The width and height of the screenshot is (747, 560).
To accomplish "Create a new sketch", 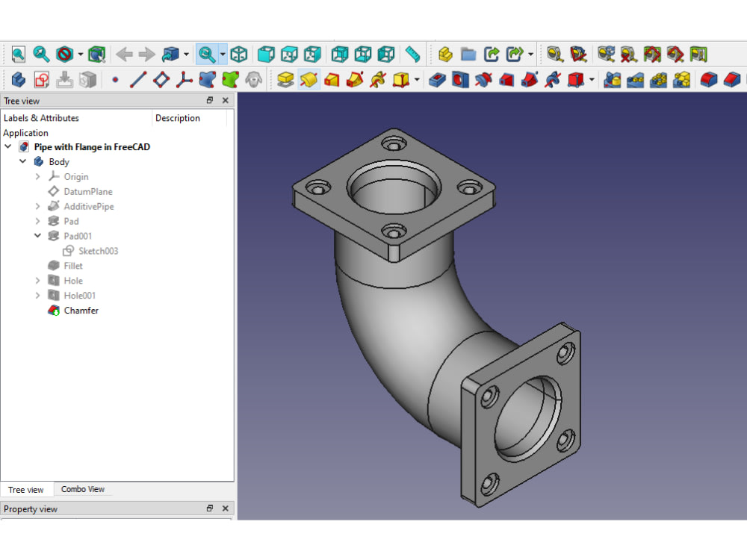I will [40, 78].
